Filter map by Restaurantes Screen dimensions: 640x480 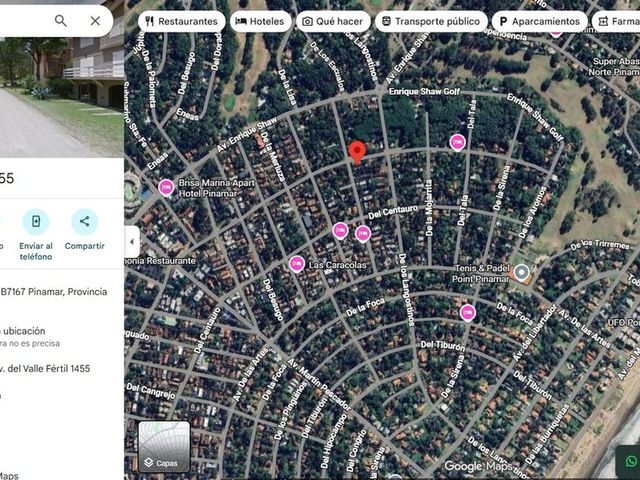point(182,21)
